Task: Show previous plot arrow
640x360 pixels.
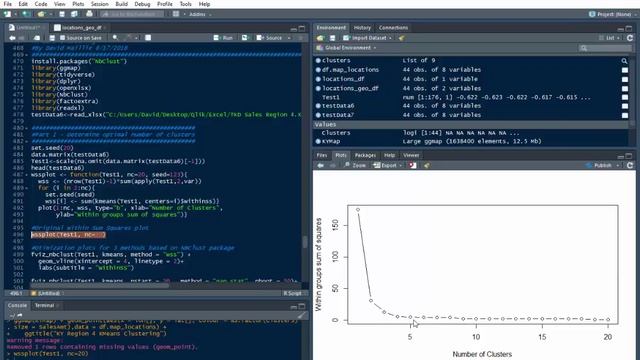Action: (320, 165)
